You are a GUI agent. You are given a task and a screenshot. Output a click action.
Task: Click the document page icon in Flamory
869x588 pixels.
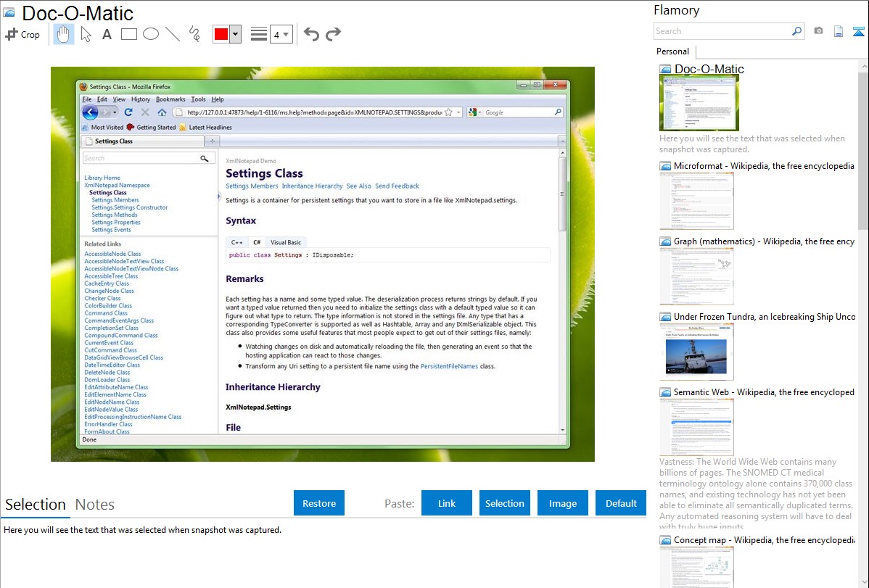839,32
